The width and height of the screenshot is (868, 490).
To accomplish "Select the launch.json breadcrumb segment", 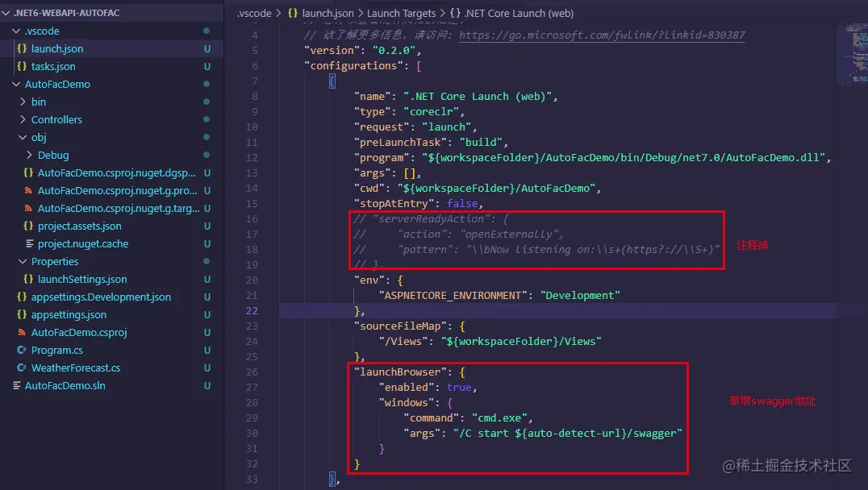I will point(328,13).
